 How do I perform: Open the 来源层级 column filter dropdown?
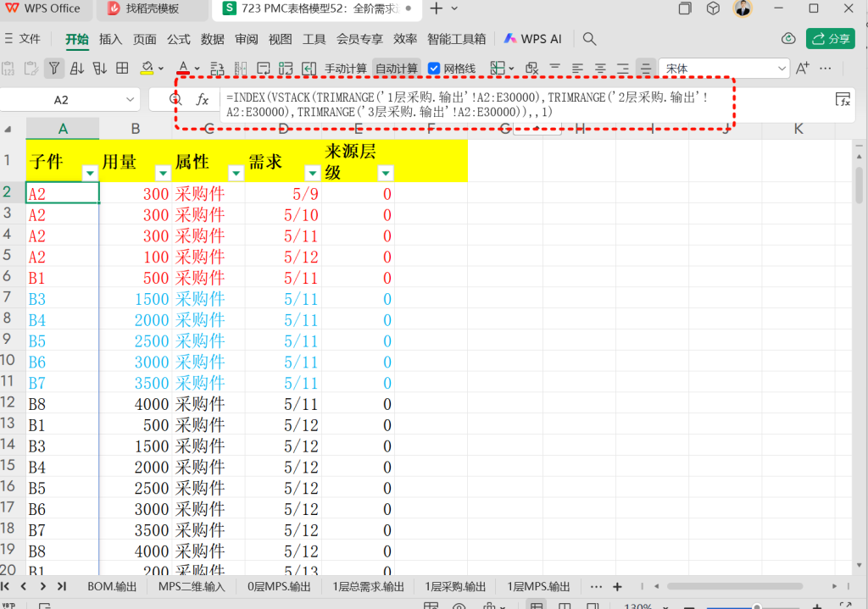[x=386, y=173]
